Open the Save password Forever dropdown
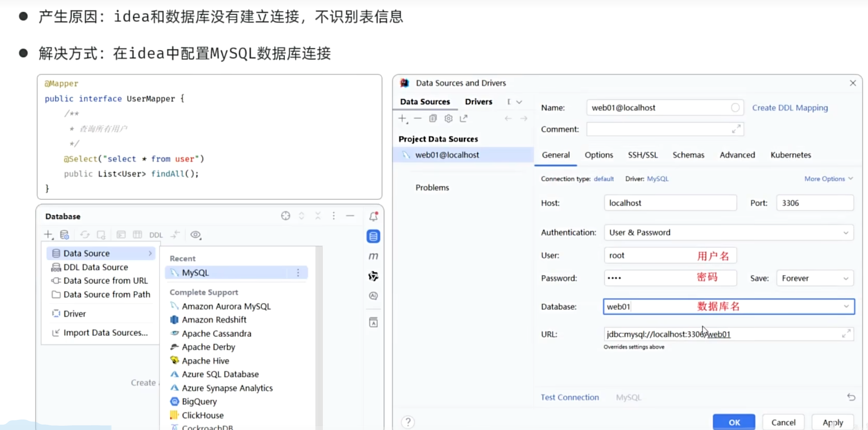Image resolution: width=868 pixels, height=430 pixels. [x=815, y=278]
